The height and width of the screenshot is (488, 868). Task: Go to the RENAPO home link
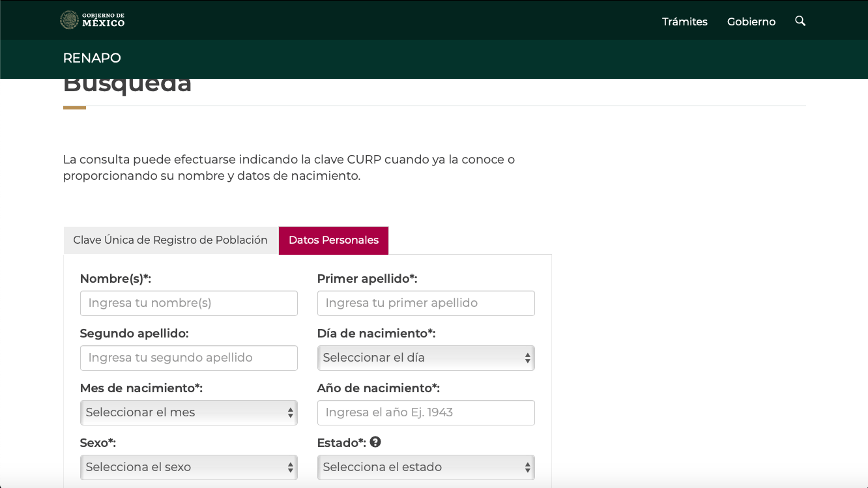[92, 58]
